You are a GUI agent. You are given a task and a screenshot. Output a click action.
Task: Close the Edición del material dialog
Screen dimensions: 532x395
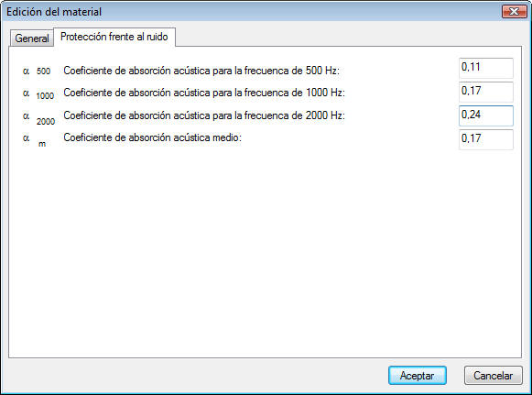pyautogui.click(x=514, y=12)
